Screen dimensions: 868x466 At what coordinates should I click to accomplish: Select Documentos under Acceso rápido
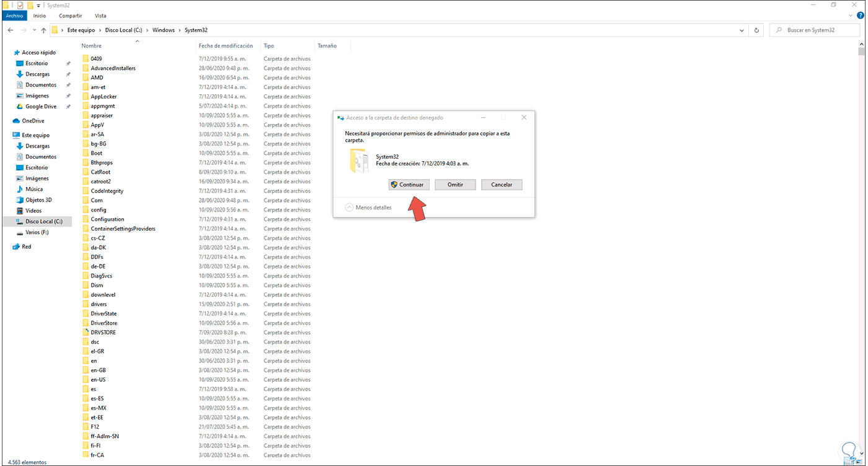tap(41, 85)
